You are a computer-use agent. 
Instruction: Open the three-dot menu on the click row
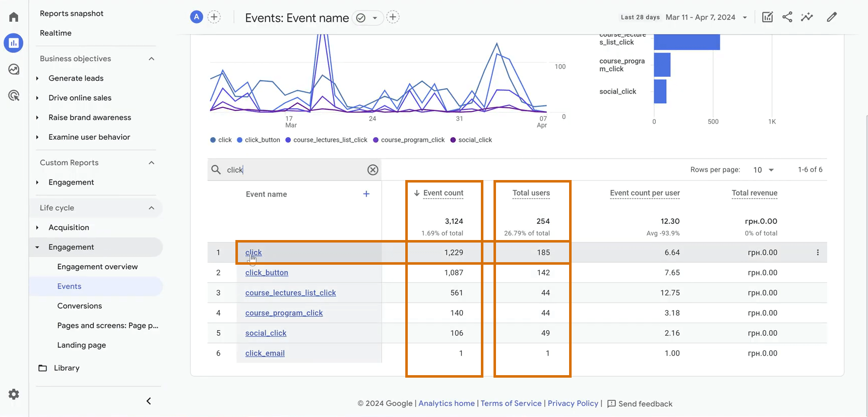coord(818,253)
